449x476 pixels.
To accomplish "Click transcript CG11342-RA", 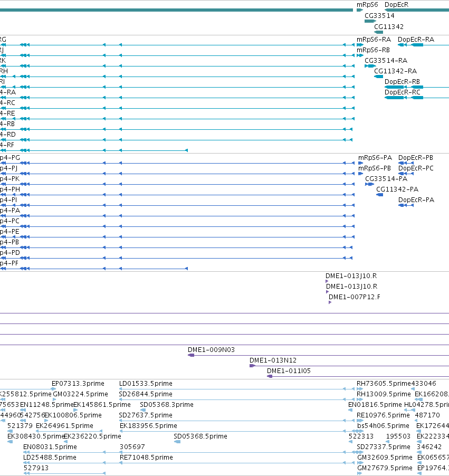I will point(395,71).
